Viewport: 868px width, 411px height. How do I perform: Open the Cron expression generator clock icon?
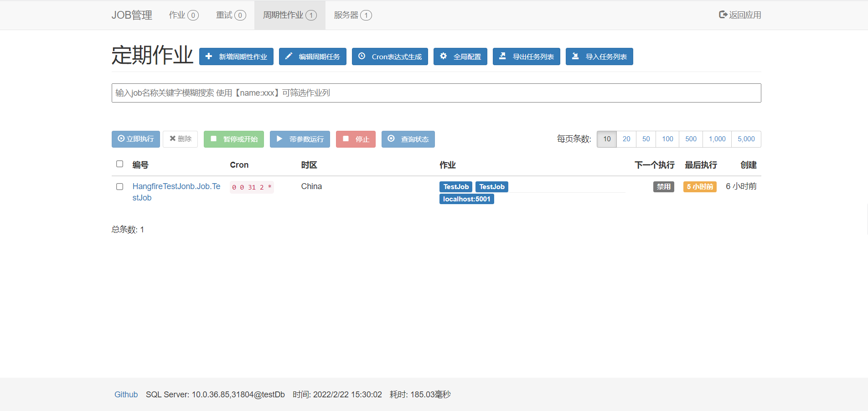362,56
